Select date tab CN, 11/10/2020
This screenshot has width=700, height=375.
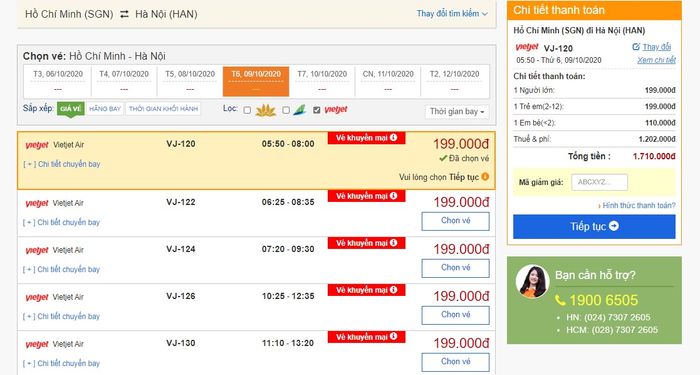pyautogui.click(x=388, y=81)
